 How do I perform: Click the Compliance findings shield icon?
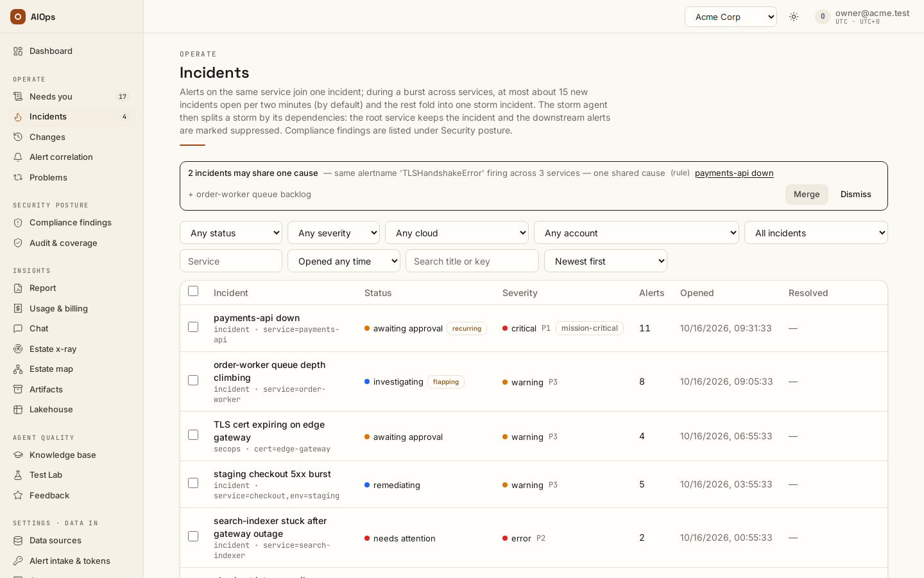coord(18,223)
